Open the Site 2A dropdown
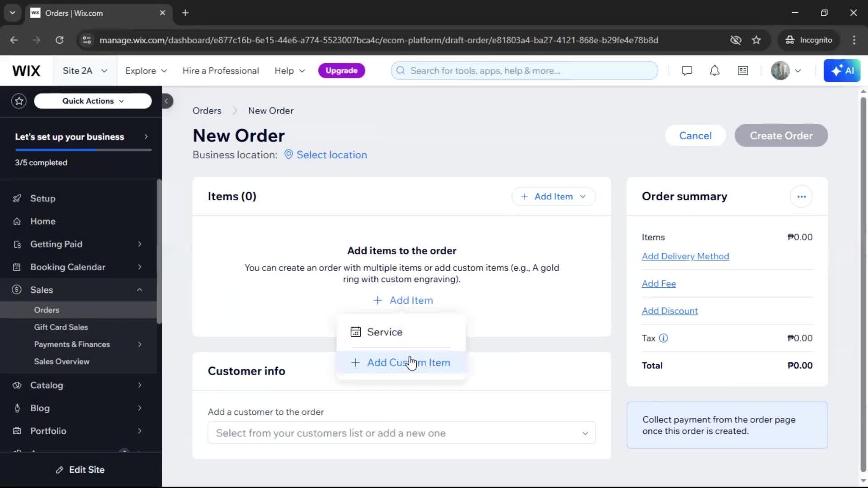Image resolution: width=868 pixels, height=488 pixels. click(85, 70)
